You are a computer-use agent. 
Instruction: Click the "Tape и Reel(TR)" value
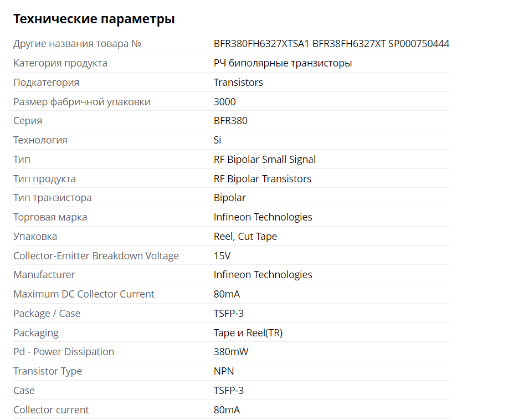coord(248,333)
